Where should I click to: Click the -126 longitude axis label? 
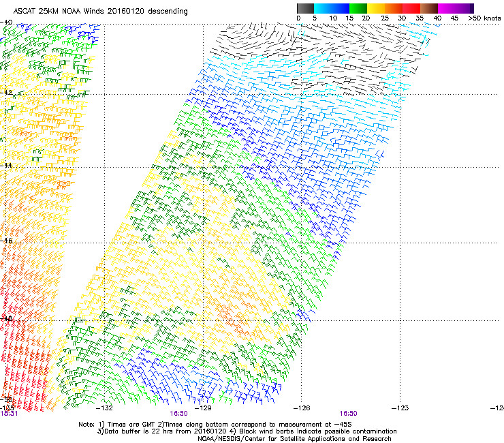tap(302, 408)
